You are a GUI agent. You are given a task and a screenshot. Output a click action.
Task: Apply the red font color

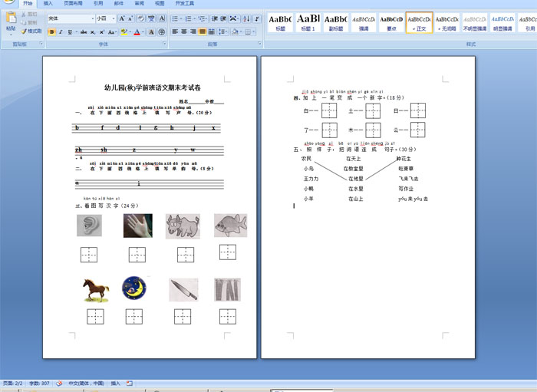137,32
